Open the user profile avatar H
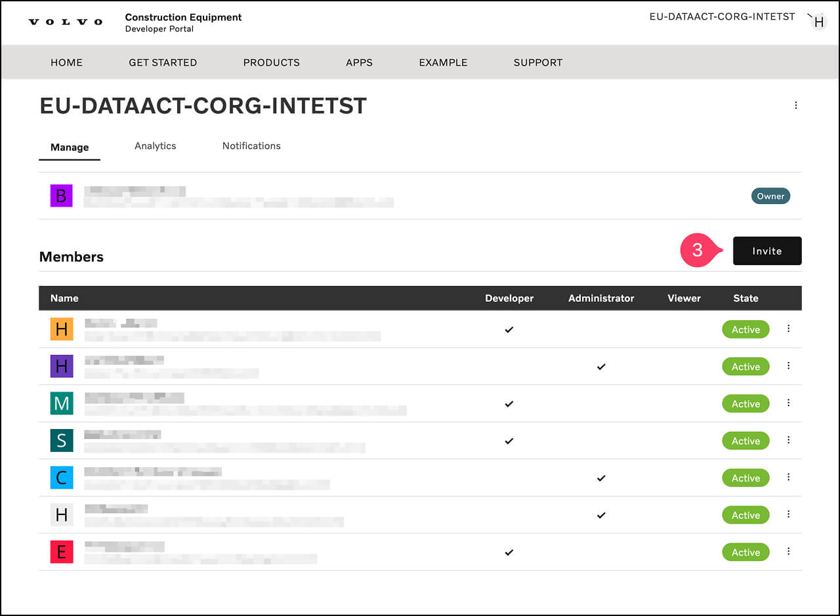Viewport: 840px width, 616px height. [x=818, y=22]
